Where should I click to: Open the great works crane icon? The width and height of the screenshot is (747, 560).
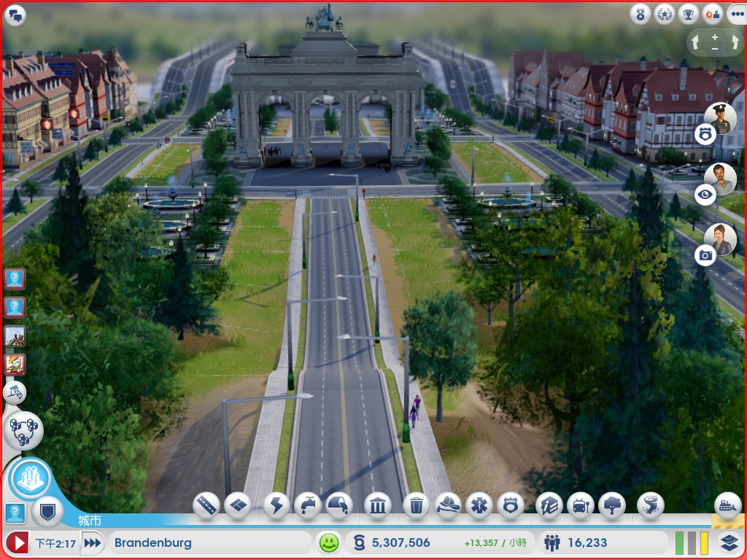[x=15, y=393]
